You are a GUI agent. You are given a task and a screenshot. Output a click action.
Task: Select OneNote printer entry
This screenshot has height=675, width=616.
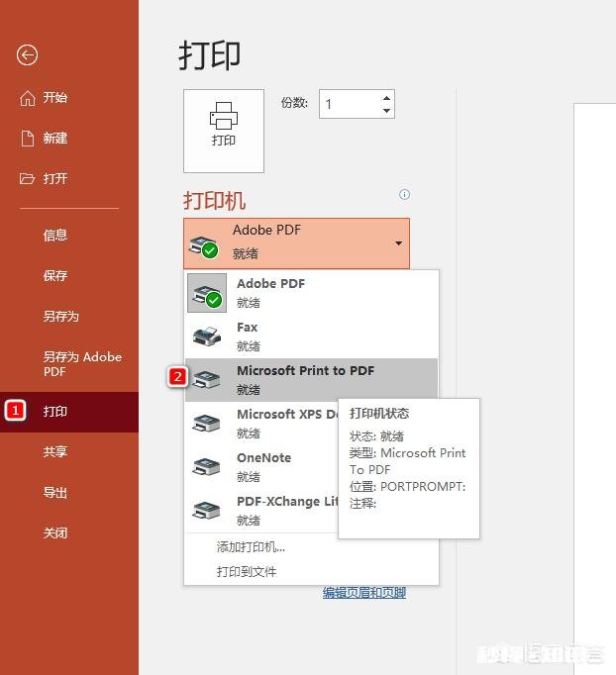[261, 466]
